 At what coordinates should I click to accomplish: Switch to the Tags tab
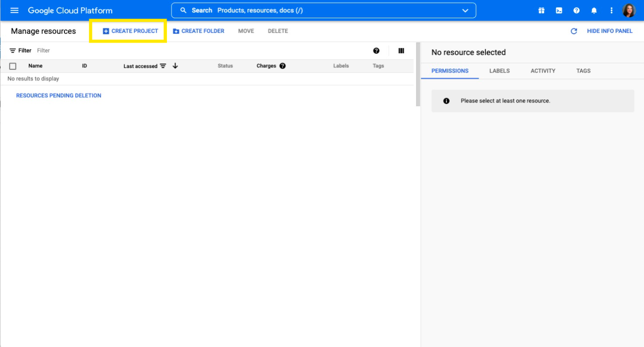coord(583,71)
